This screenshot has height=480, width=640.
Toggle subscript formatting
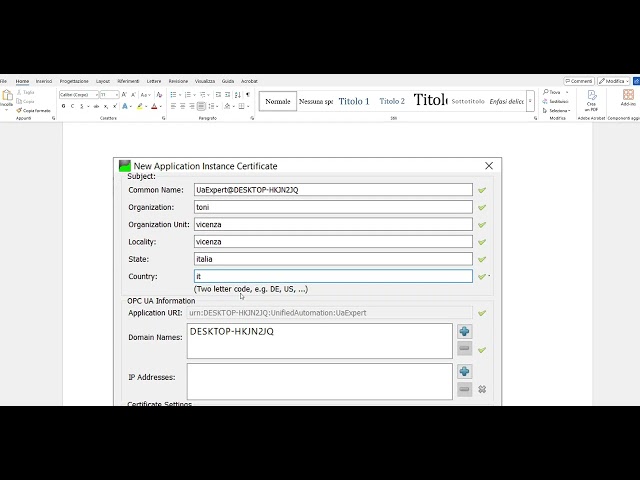click(106, 106)
